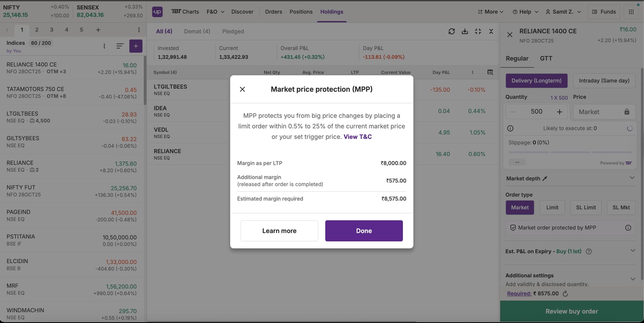Open the apps grid menu icon
Image resolution: width=644 pixels, height=323 pixels.
coord(631,12)
